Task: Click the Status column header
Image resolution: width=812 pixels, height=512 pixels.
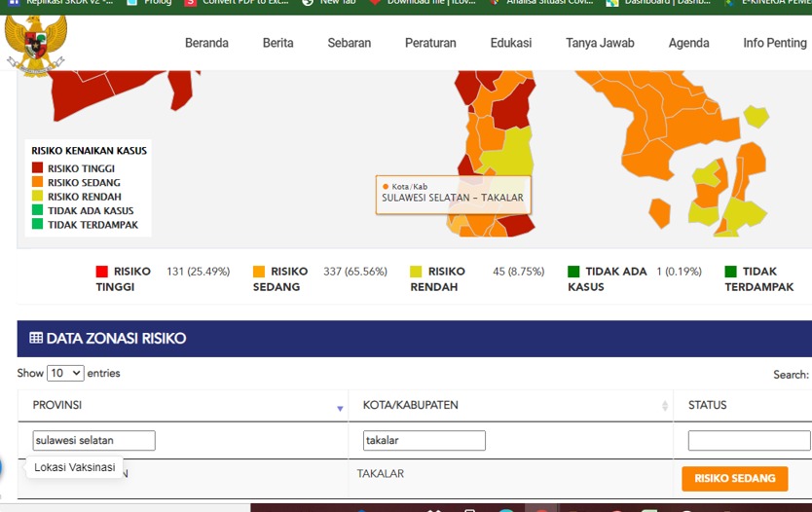Action: coord(708,405)
